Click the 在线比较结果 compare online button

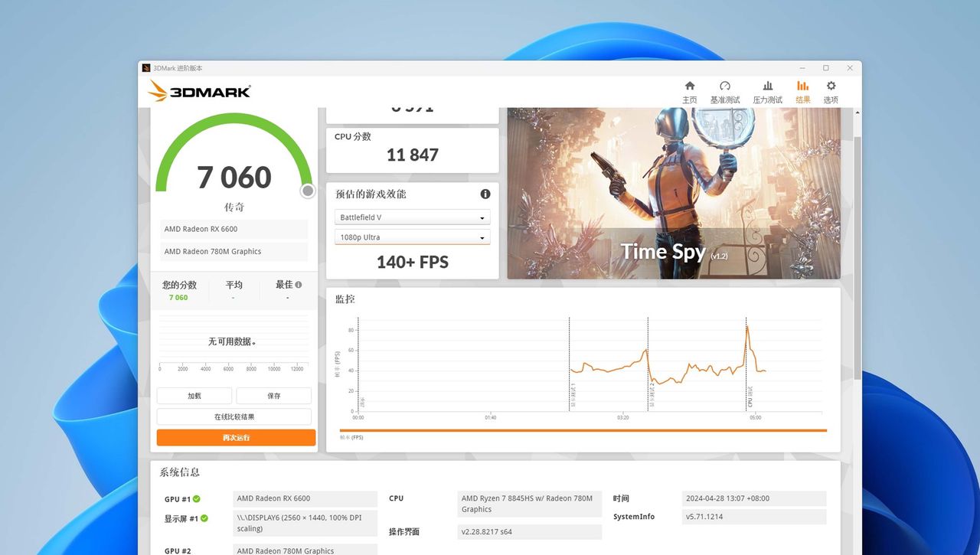[x=234, y=416]
